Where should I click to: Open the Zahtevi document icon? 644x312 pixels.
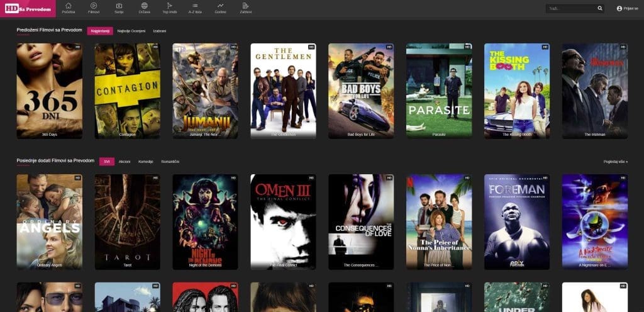point(246,6)
